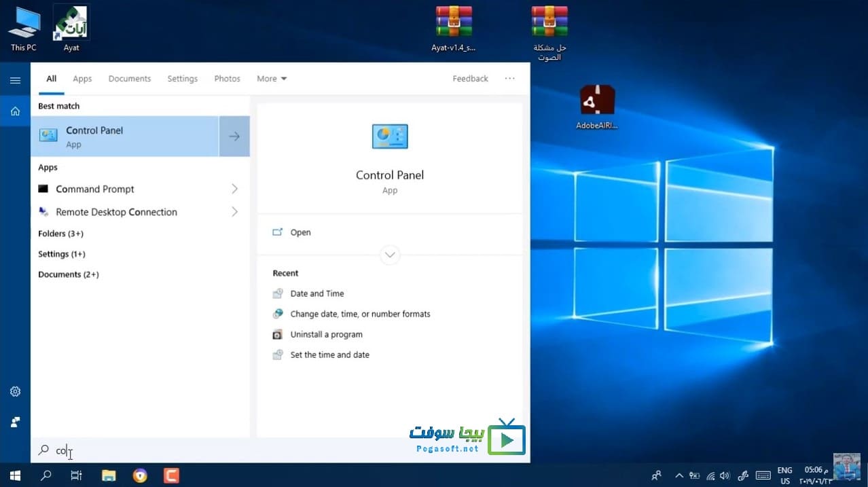This screenshot has height=487, width=868.
Task: Show Folders (3+) results
Action: coord(60,234)
